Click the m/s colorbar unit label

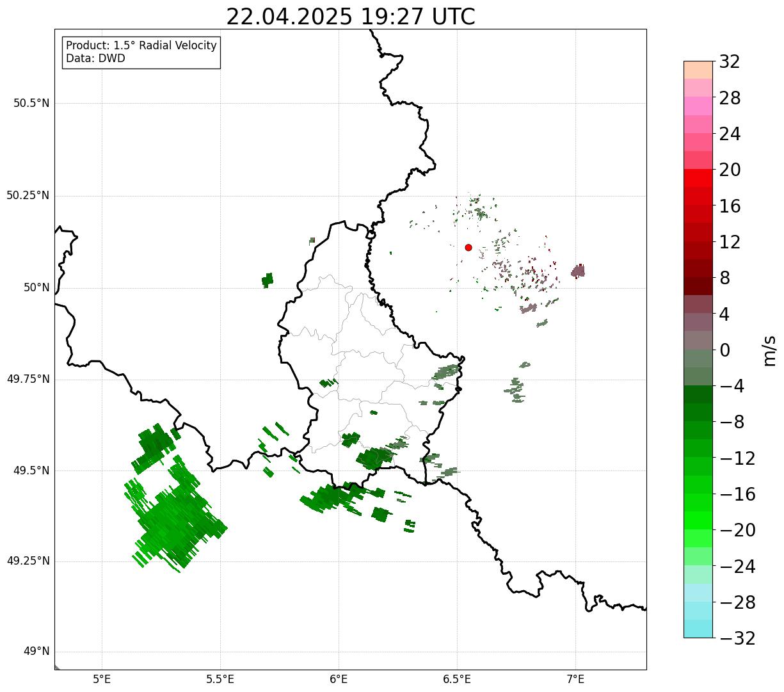tap(769, 350)
